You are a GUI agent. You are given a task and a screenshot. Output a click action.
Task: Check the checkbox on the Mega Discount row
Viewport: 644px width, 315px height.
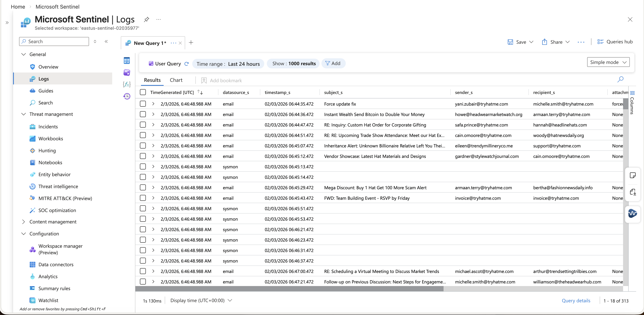click(x=143, y=187)
